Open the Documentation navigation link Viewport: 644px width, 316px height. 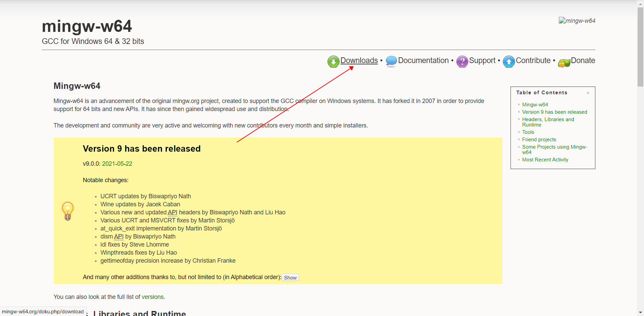click(x=423, y=60)
